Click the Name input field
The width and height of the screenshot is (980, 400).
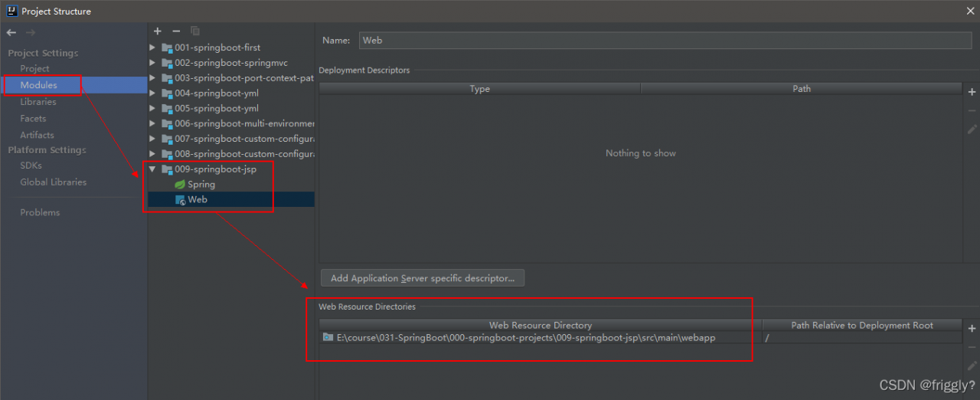[665, 41]
